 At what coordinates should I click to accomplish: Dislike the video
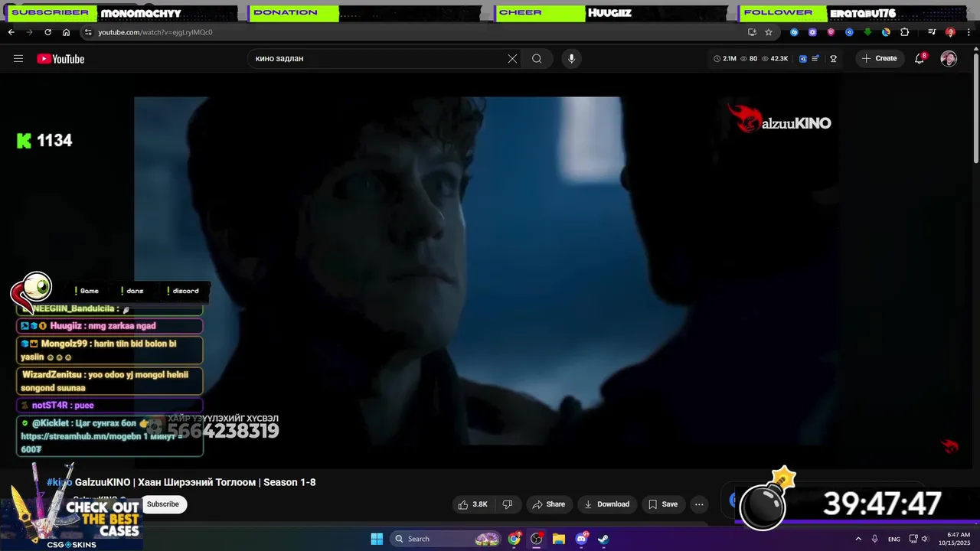coord(507,504)
